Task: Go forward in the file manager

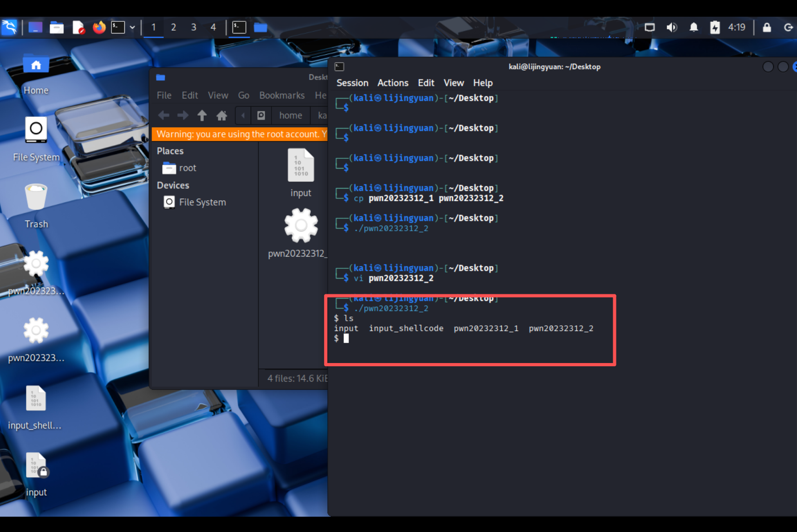Action: [x=183, y=115]
